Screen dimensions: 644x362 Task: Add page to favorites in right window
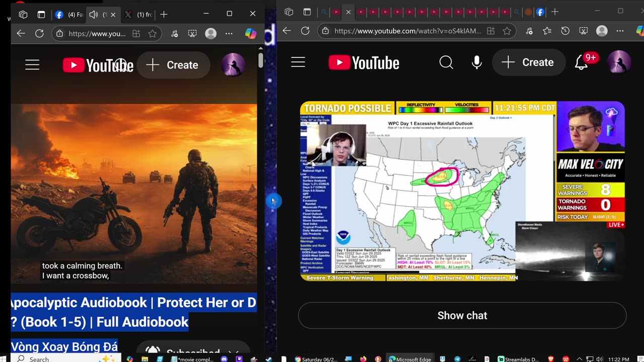coord(507,31)
